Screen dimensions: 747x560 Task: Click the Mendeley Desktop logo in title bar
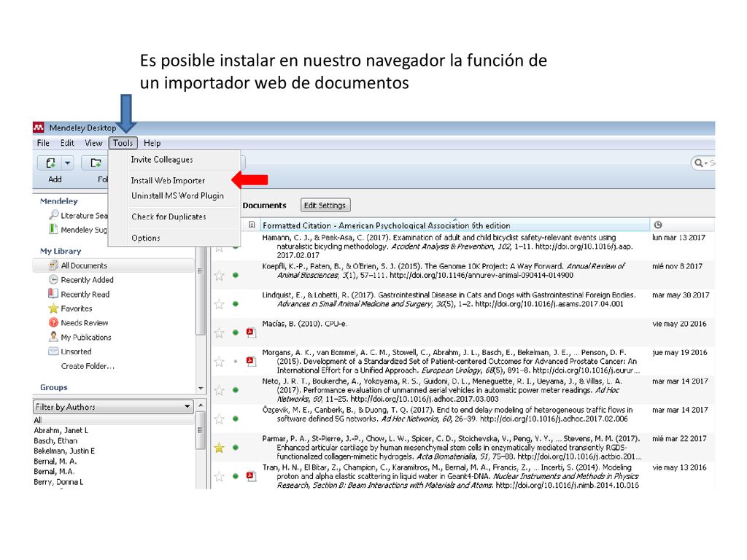pyautogui.click(x=39, y=128)
